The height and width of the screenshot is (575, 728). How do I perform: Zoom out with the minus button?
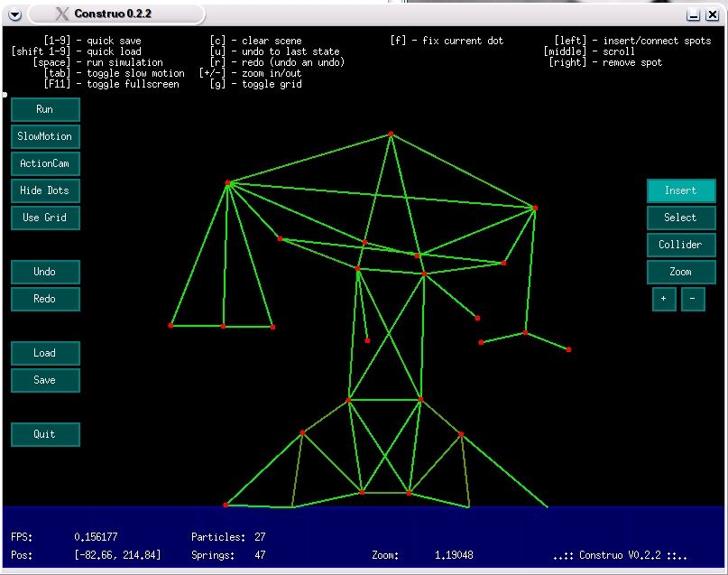click(693, 299)
